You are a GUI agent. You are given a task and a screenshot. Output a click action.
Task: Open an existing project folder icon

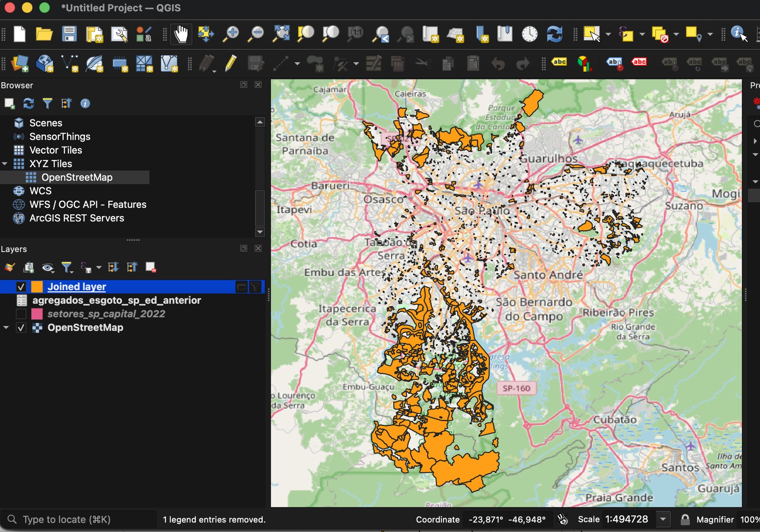click(44, 34)
